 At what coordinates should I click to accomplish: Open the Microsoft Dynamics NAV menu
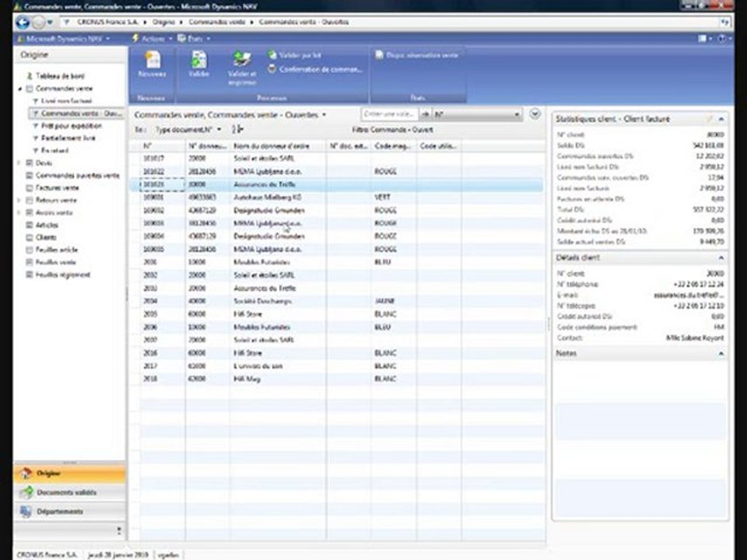[64, 39]
